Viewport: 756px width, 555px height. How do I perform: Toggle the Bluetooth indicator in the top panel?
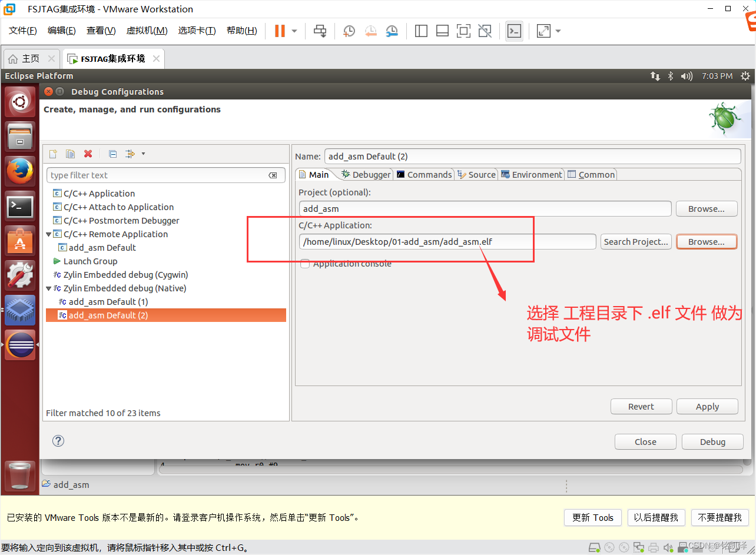point(670,75)
